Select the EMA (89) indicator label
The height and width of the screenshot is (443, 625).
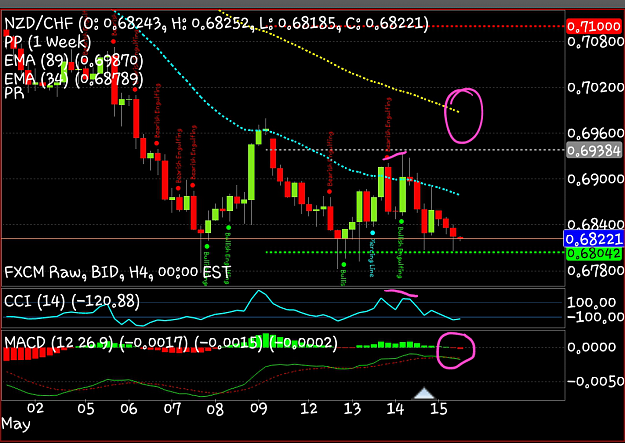point(74,61)
